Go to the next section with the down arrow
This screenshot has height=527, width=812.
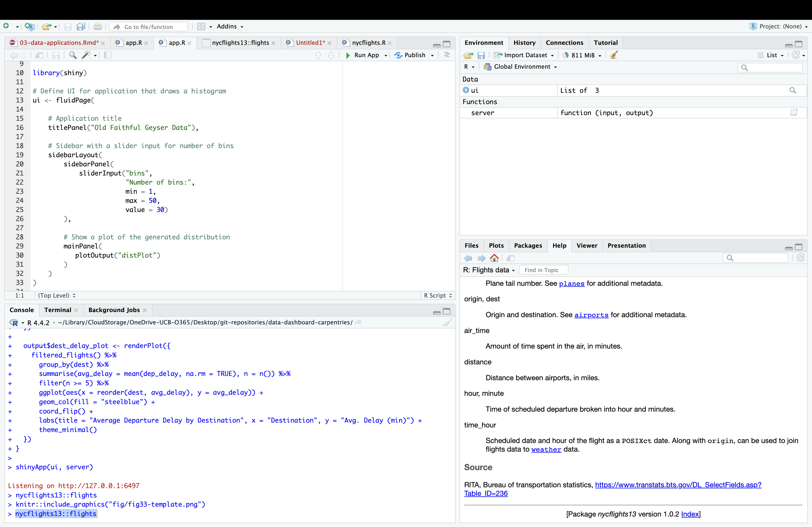click(331, 55)
